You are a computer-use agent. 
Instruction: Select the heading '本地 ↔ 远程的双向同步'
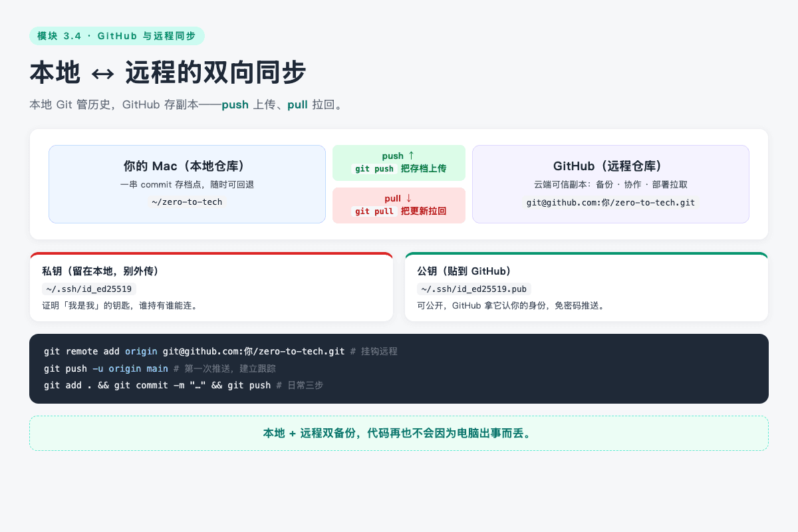coord(168,72)
